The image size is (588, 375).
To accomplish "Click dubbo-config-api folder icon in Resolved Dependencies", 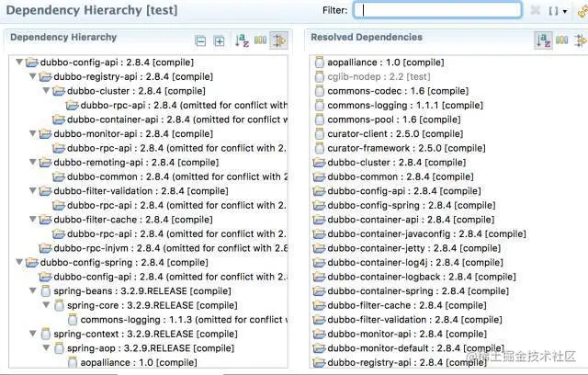I will 319,191.
